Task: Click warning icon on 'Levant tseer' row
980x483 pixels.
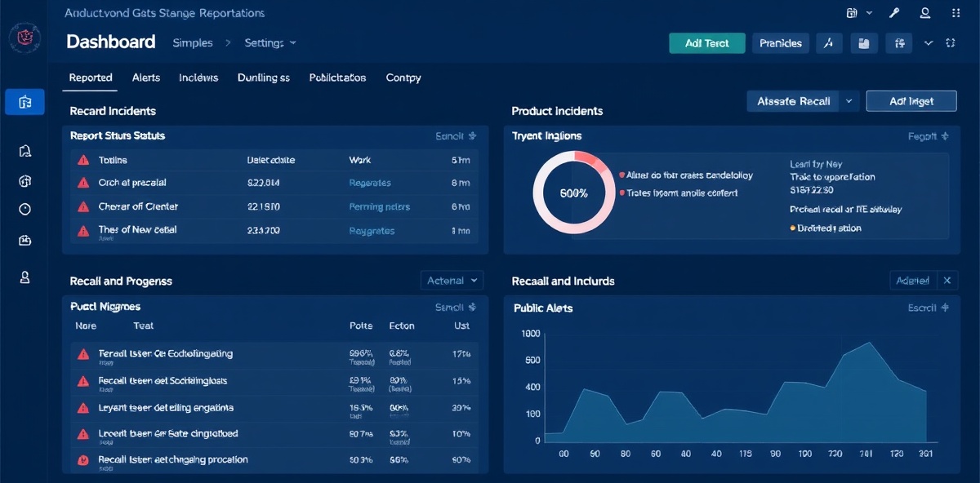Action: tap(82, 408)
